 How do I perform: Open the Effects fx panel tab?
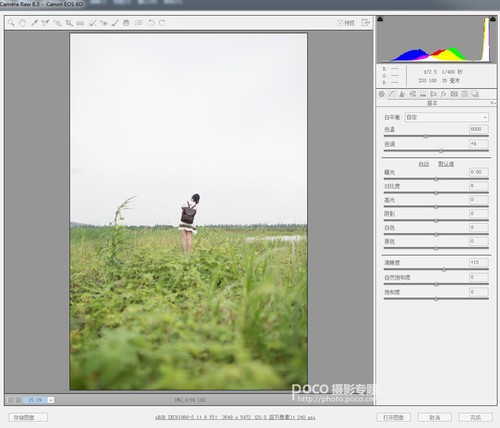(x=444, y=94)
